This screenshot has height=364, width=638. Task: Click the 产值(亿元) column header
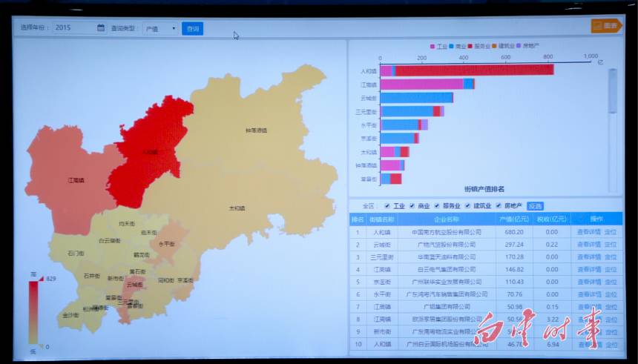pyautogui.click(x=513, y=219)
